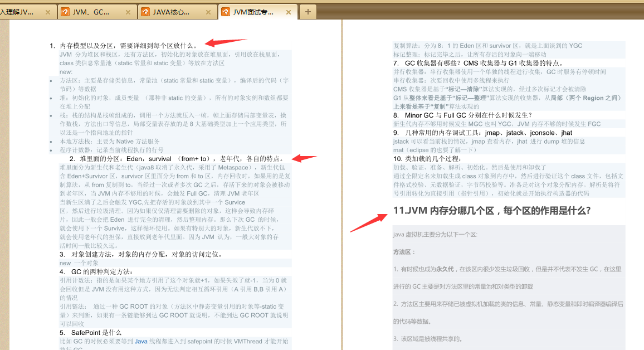The height and width of the screenshot is (350, 644).
Task: Click question 9 几种常用的内存调试工具
Action: [x=482, y=133]
